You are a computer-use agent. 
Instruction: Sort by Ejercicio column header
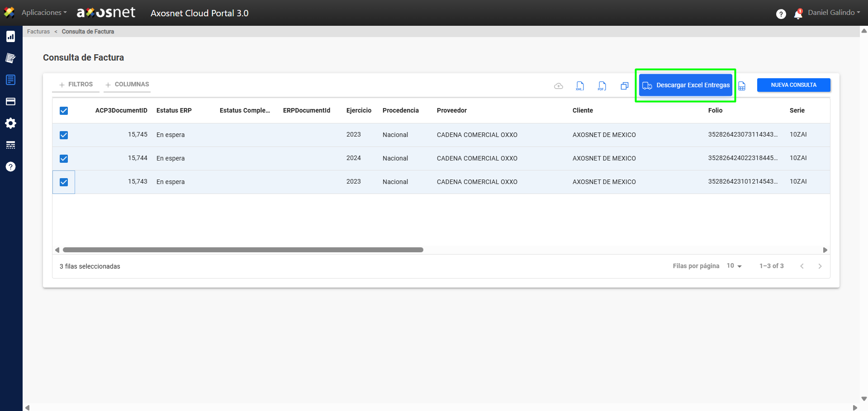point(359,110)
